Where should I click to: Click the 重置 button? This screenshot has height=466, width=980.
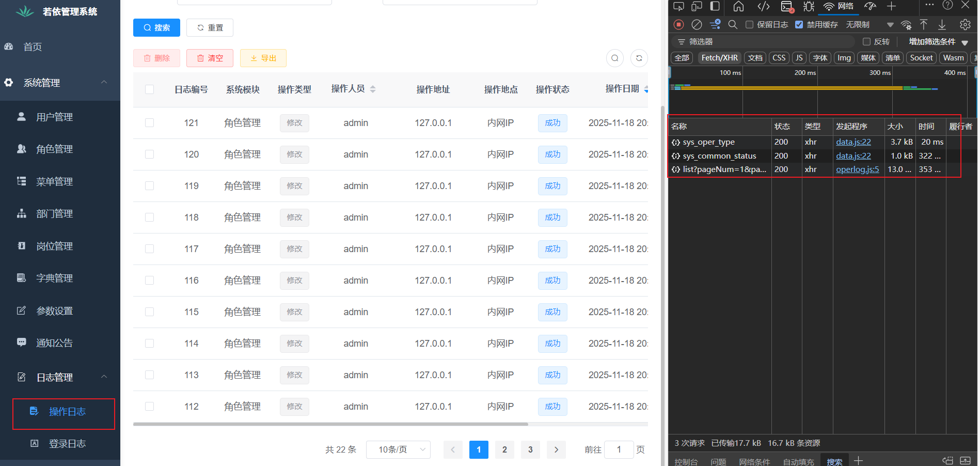coord(210,27)
